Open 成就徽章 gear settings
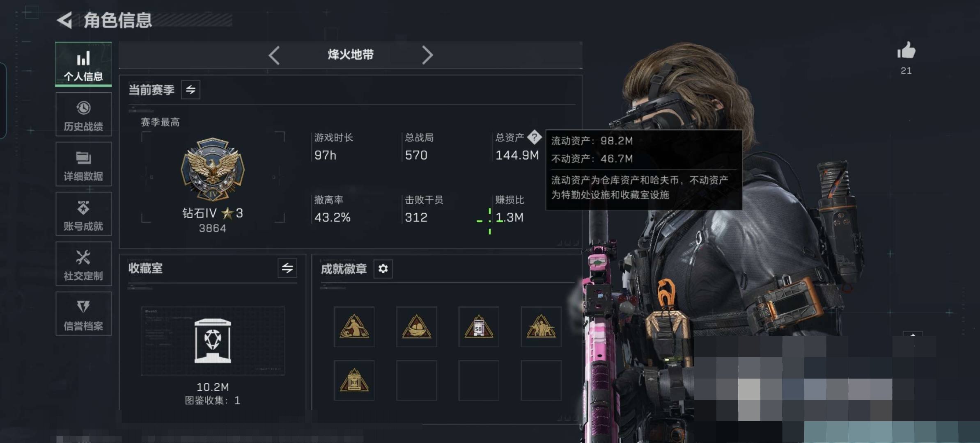This screenshot has width=980, height=443. click(383, 269)
